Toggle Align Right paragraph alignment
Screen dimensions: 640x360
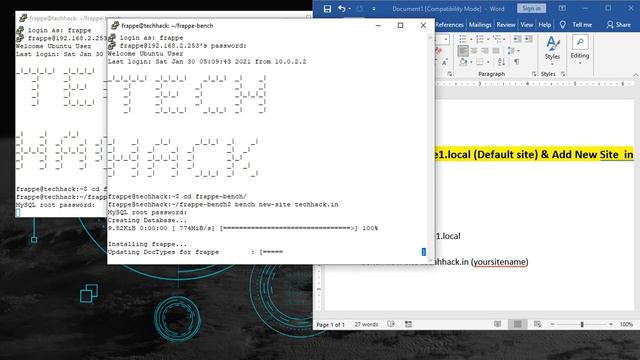click(485, 51)
